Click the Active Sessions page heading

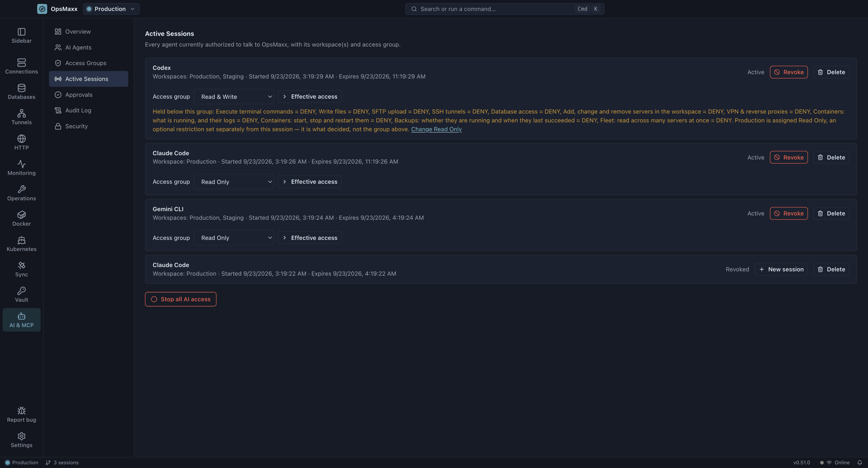(x=169, y=34)
